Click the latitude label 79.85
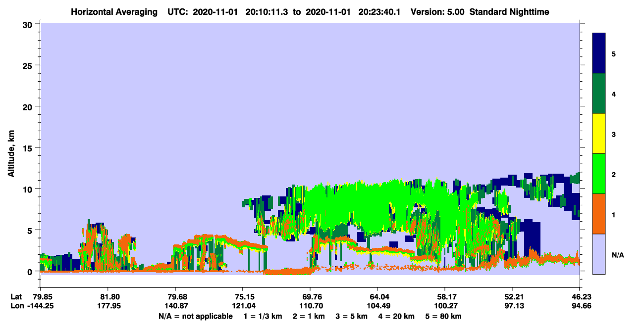Viewport: 644px width, 330px height. coord(42,296)
